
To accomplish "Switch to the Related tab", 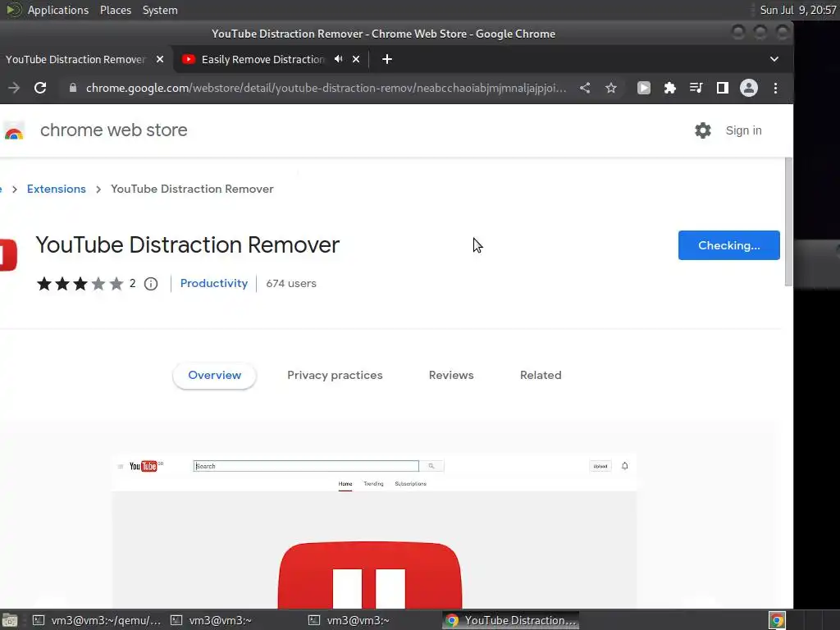I will (541, 375).
